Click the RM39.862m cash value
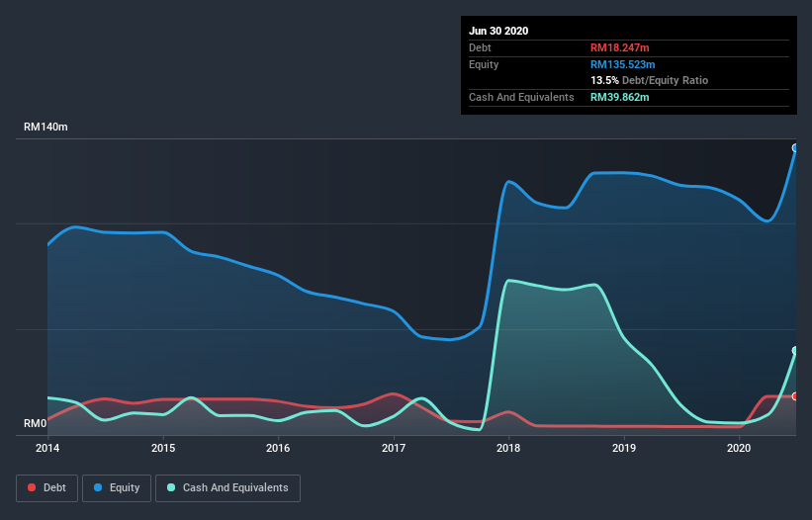The image size is (812, 520). (620, 97)
